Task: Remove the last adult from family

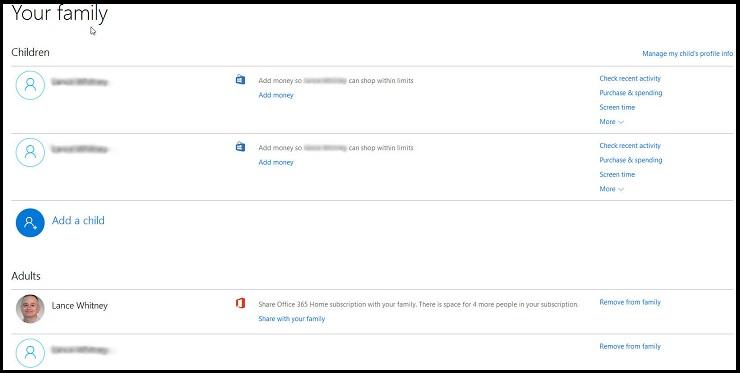Action: click(630, 347)
